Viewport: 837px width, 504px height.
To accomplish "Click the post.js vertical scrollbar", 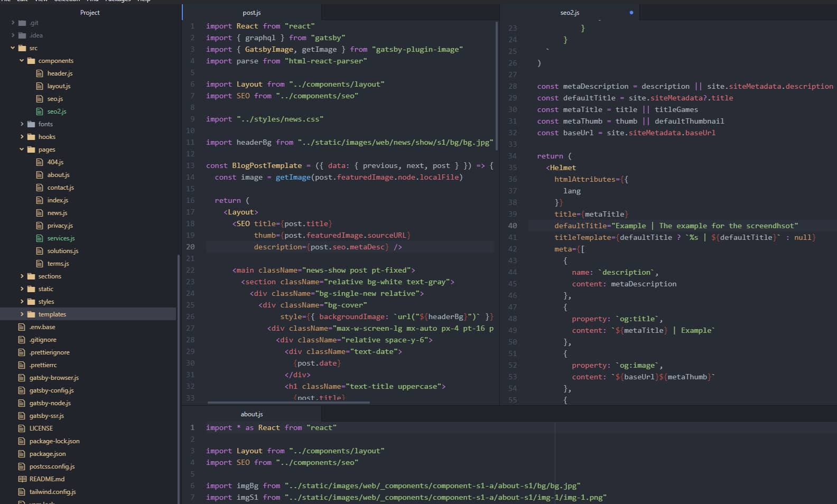I will [x=497, y=86].
